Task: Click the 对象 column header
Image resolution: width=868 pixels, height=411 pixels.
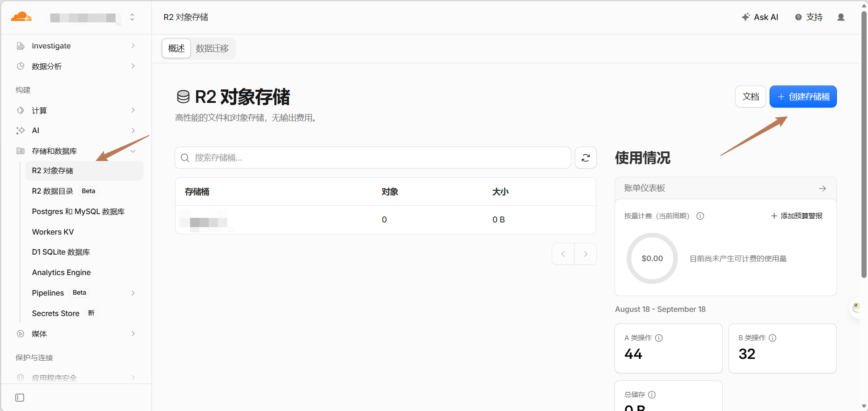Action: (390, 192)
